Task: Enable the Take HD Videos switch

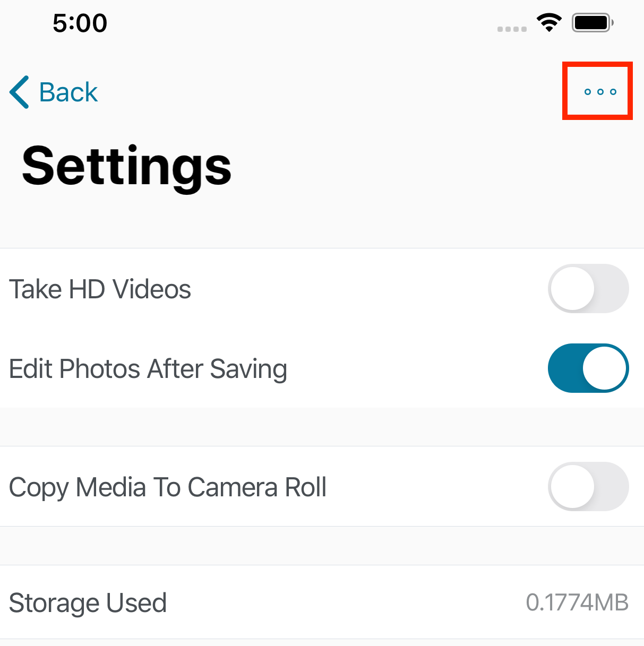Action: coord(588,289)
